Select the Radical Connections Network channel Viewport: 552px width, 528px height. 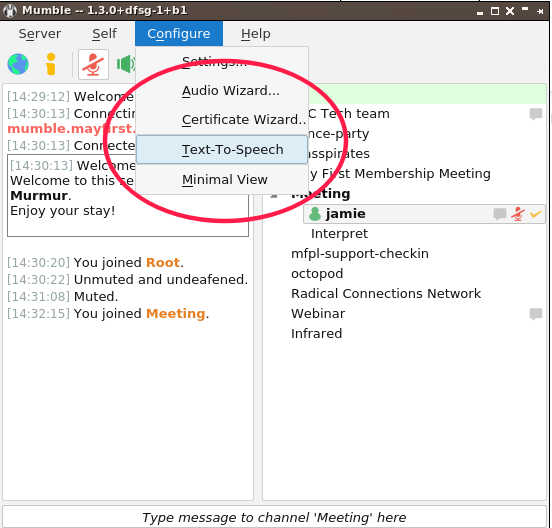click(386, 294)
